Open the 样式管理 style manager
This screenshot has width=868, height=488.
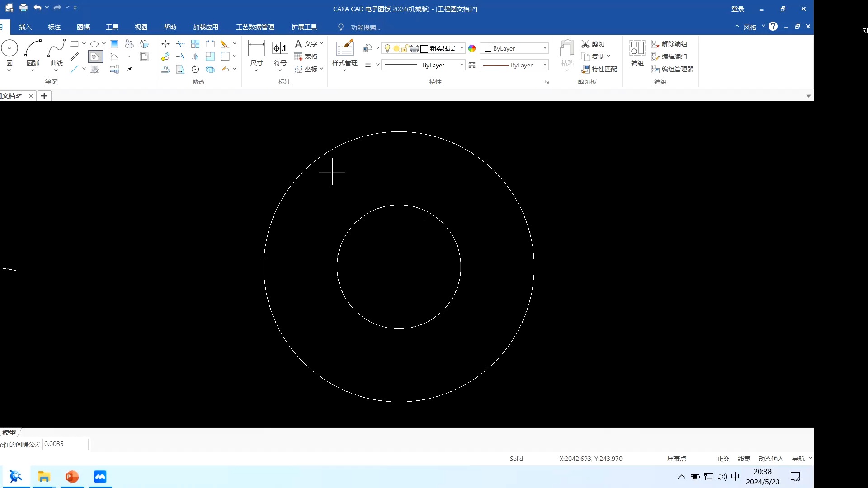pyautogui.click(x=345, y=53)
